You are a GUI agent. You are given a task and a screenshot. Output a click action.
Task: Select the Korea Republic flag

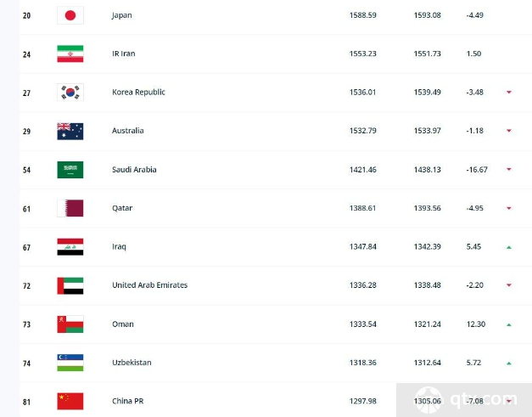[70, 93]
